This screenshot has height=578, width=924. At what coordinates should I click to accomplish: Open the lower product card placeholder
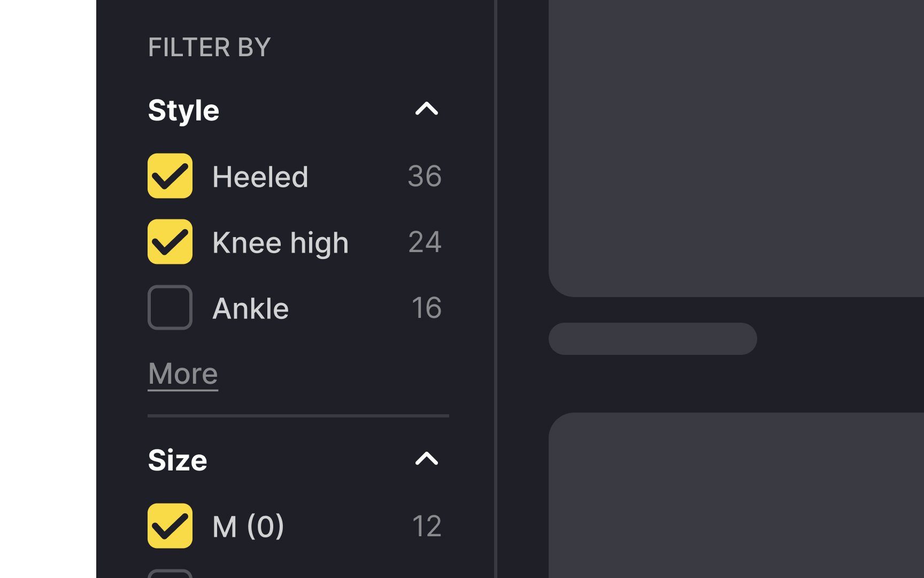click(x=736, y=495)
